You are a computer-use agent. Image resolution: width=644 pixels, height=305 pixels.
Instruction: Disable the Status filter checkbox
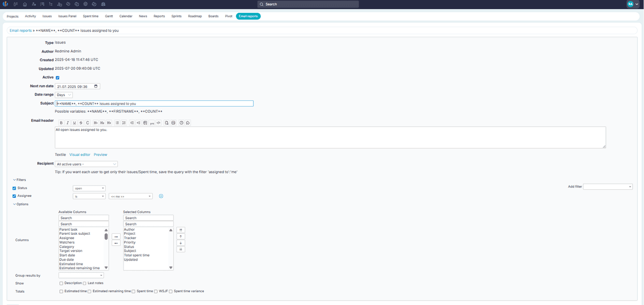14,188
